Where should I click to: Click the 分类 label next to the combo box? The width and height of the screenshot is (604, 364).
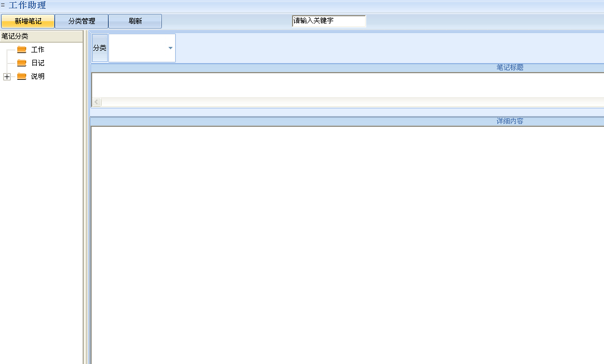[100, 48]
